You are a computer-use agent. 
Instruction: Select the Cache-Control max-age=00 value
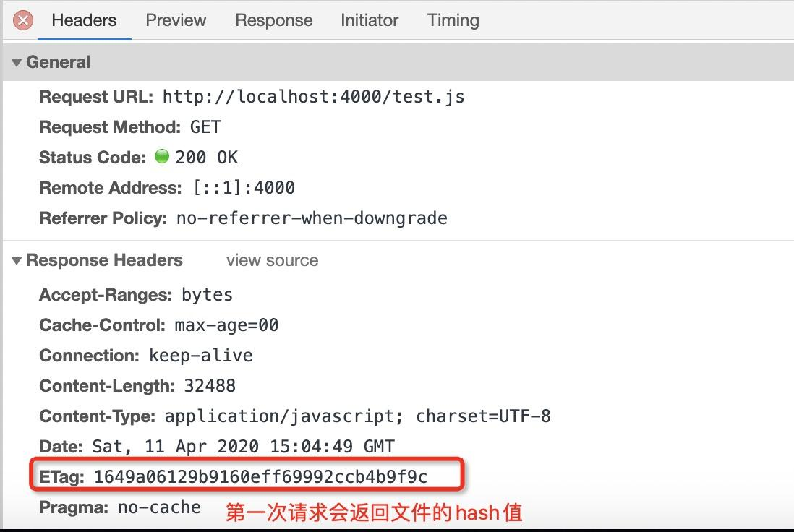coord(226,325)
